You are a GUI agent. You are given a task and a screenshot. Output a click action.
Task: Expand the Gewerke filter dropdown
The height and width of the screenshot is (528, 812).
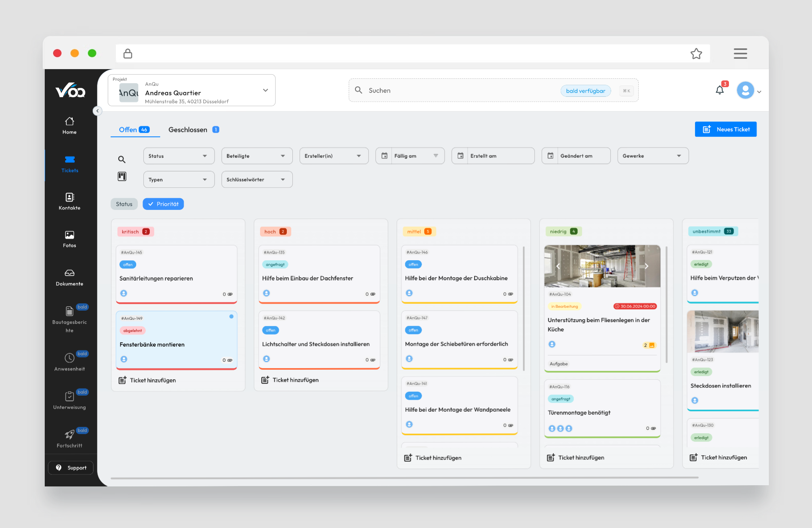coord(653,155)
